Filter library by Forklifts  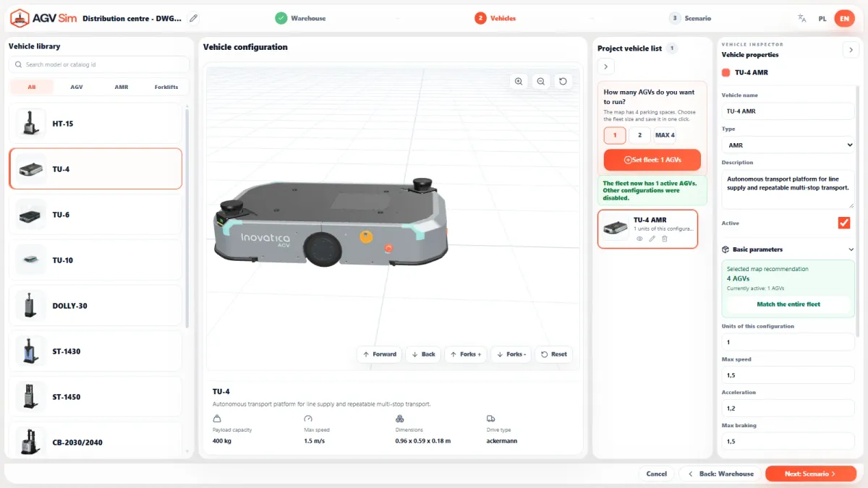pyautogui.click(x=166, y=87)
